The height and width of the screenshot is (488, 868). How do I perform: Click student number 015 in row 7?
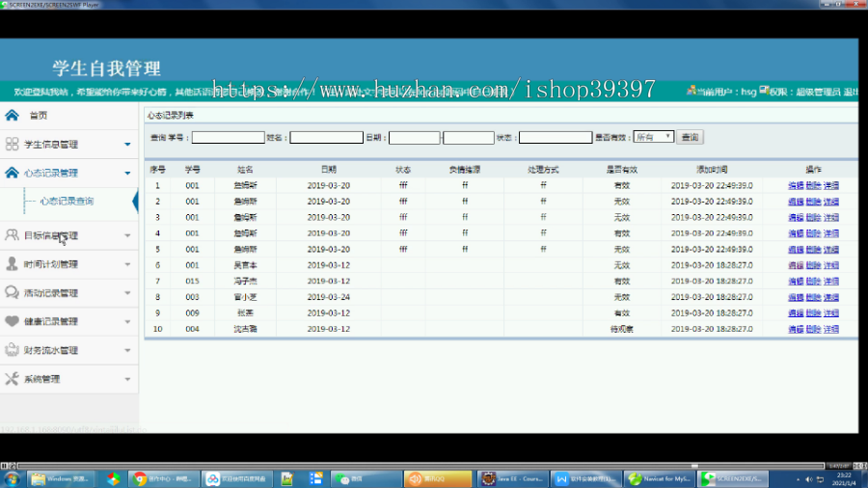pyautogui.click(x=192, y=281)
